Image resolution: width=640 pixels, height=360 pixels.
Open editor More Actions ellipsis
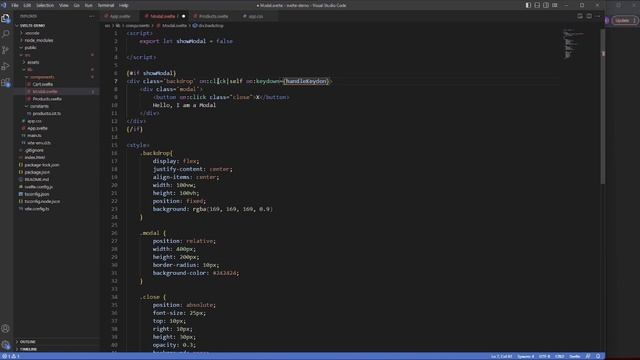point(598,16)
